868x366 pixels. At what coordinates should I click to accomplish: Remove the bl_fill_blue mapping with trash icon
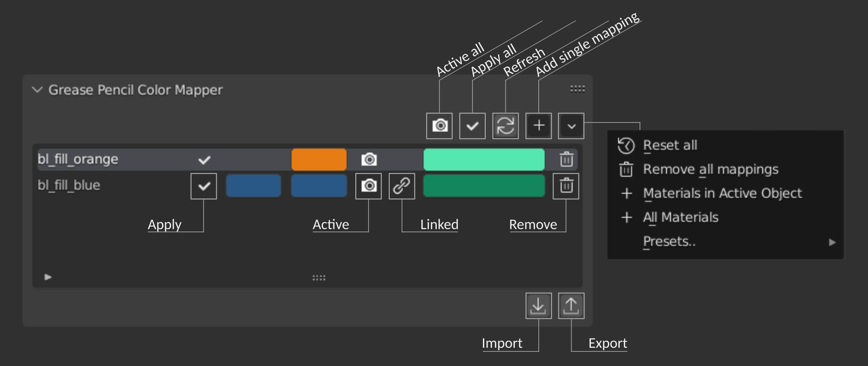(x=566, y=186)
